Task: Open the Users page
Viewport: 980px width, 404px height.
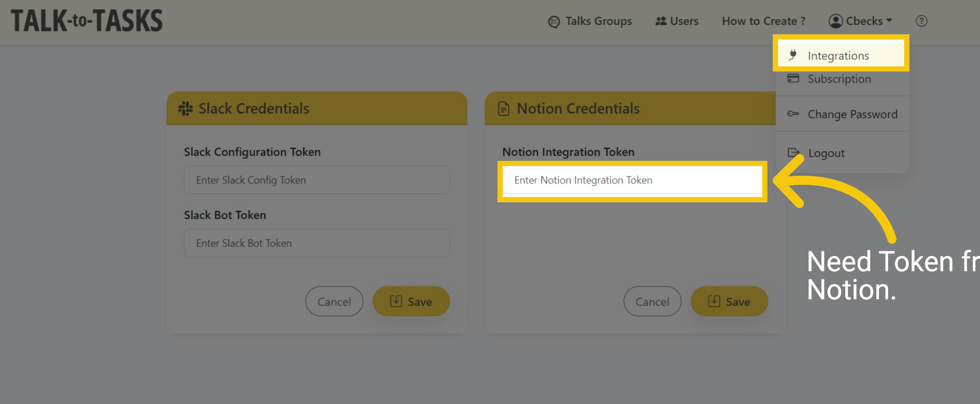Action: point(677,21)
